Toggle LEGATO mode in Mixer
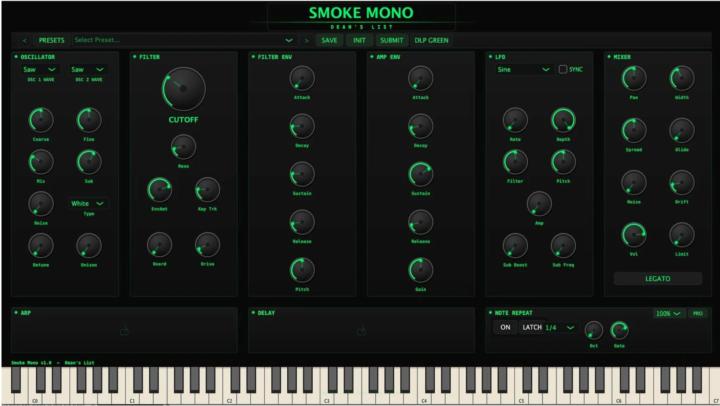This screenshot has width=720, height=406. pos(658,279)
